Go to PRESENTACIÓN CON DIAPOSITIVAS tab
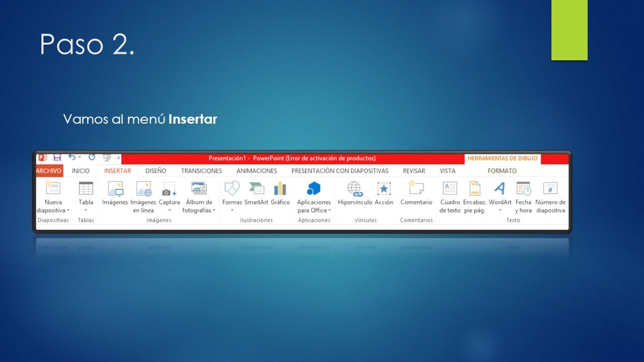This screenshot has height=362, width=644. 340,171
